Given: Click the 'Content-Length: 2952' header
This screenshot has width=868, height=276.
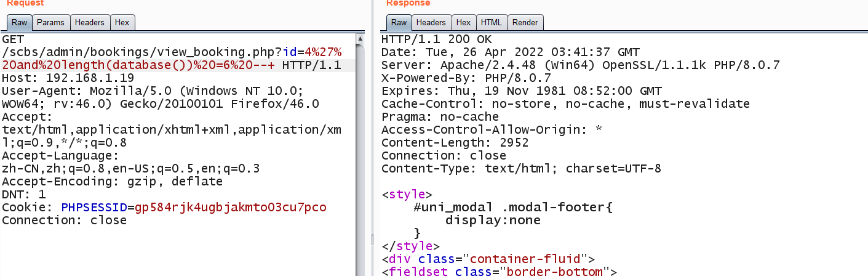Looking at the screenshot, I should click(x=455, y=143).
